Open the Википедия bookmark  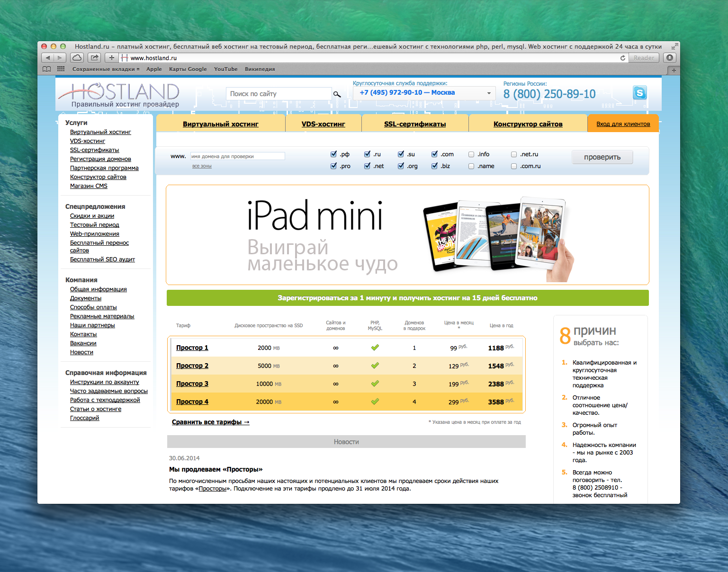click(260, 69)
